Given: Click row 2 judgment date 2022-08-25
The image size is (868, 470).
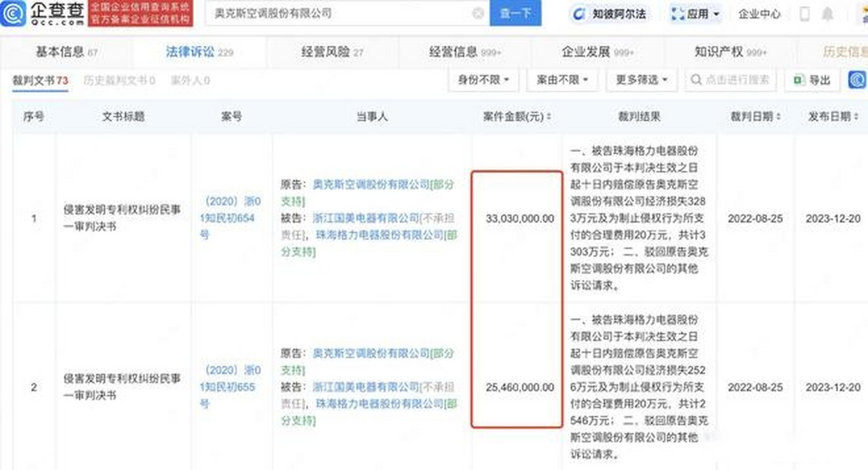Looking at the screenshot, I should pyautogui.click(x=755, y=387).
